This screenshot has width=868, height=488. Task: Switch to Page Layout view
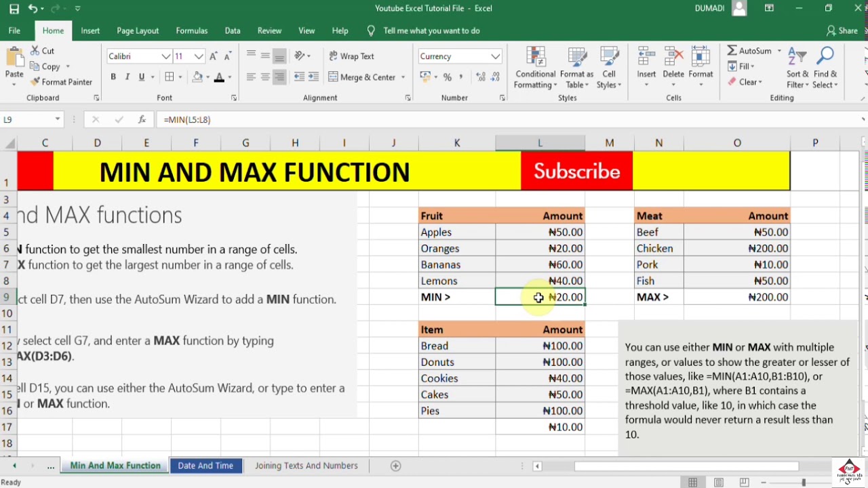coord(719,482)
